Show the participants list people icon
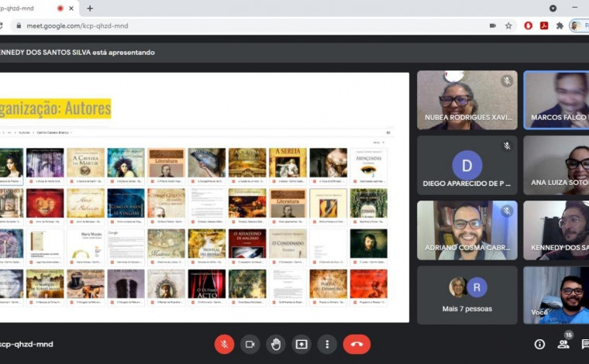The image size is (589, 364). [563, 345]
